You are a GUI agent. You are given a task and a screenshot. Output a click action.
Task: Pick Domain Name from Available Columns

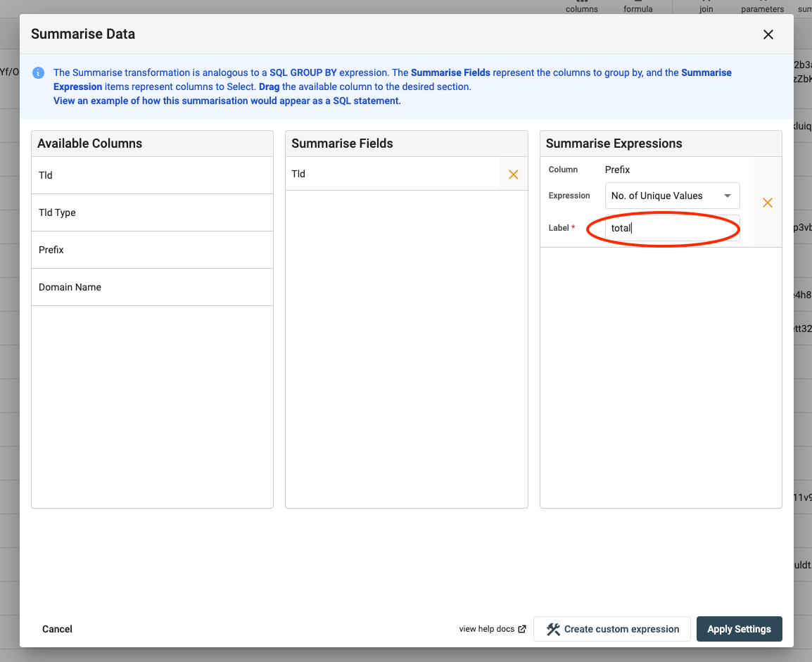(x=152, y=287)
